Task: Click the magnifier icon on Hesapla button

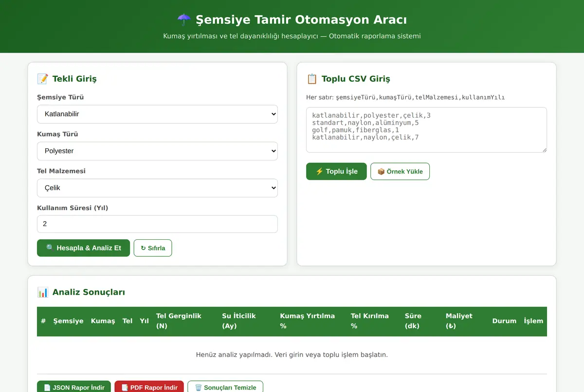Action: [50, 248]
